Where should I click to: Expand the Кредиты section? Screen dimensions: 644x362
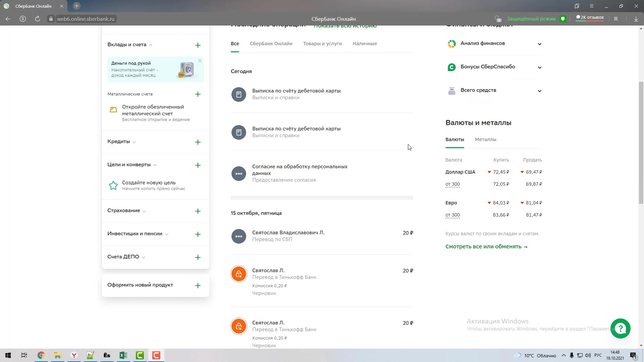[134, 142]
